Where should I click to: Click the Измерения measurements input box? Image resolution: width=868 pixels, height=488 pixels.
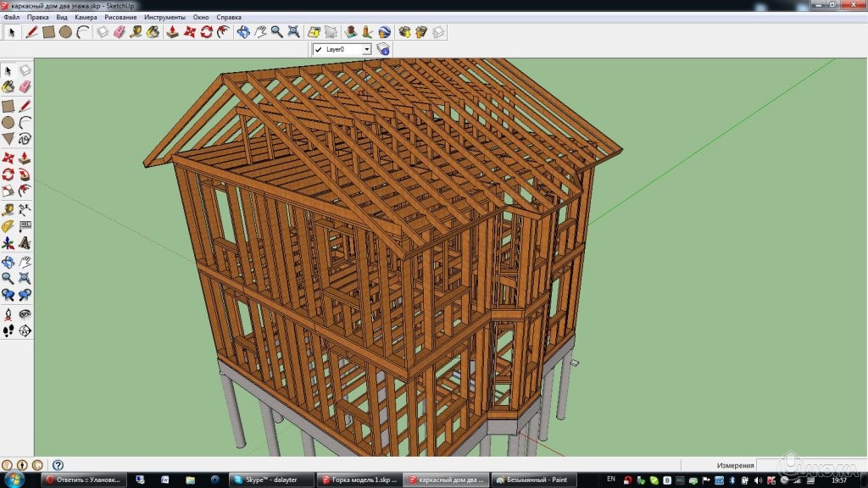(x=810, y=465)
